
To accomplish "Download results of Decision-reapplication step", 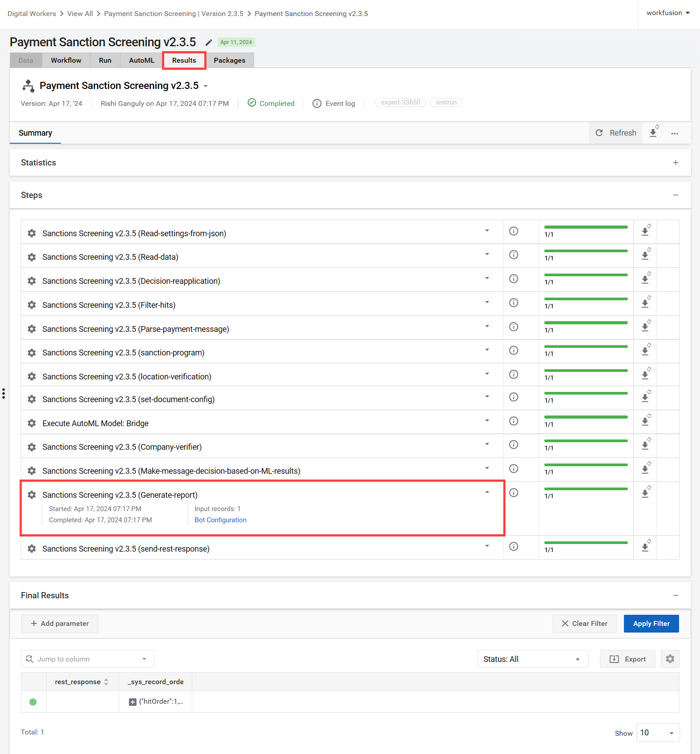I will point(646,278).
